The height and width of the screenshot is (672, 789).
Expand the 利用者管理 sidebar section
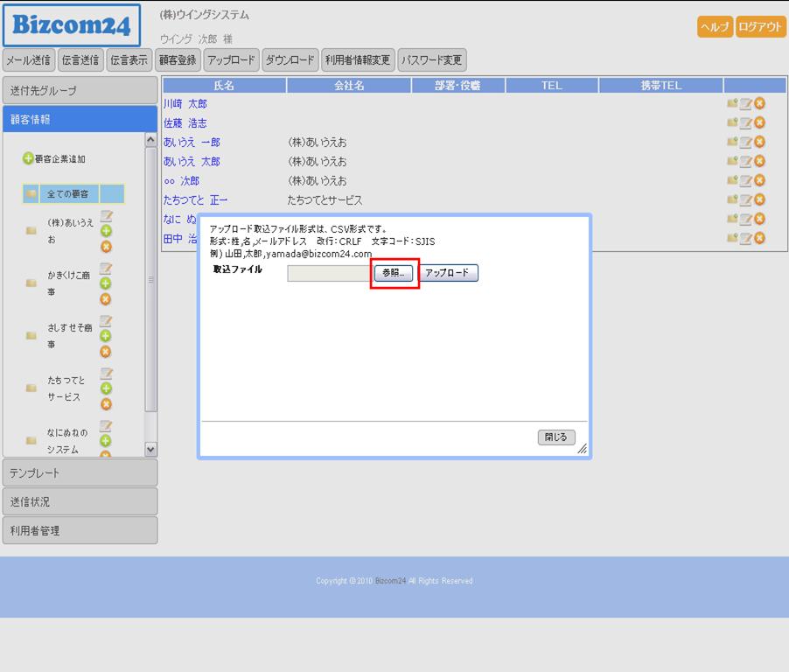[80, 530]
